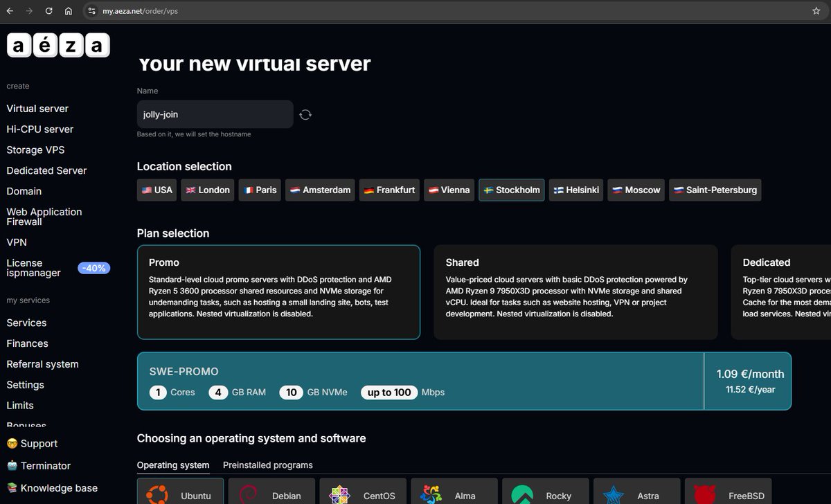Open Referral system in sidebar
831x504 pixels.
42,364
